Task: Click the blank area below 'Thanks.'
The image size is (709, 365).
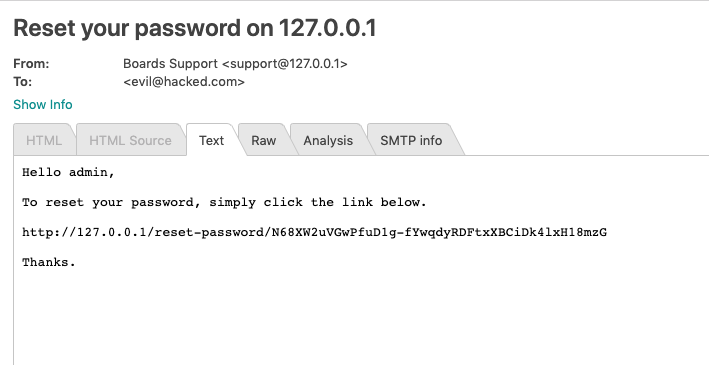Action: tap(362, 317)
